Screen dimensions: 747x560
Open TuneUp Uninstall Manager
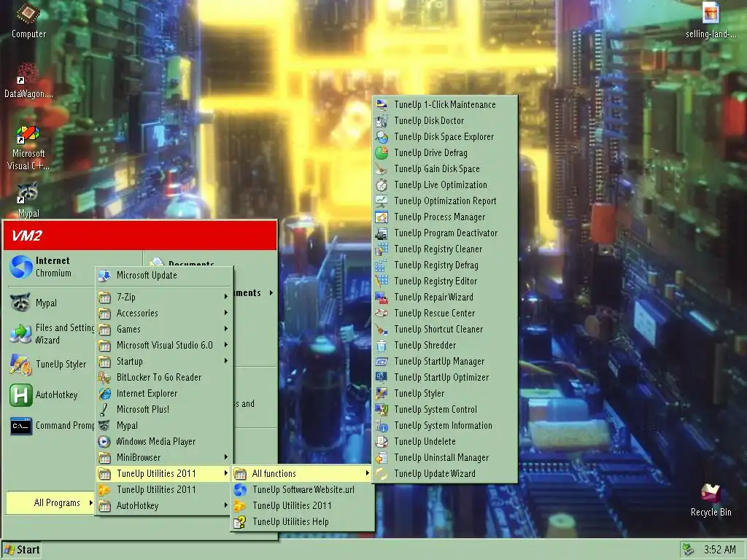tap(444, 458)
